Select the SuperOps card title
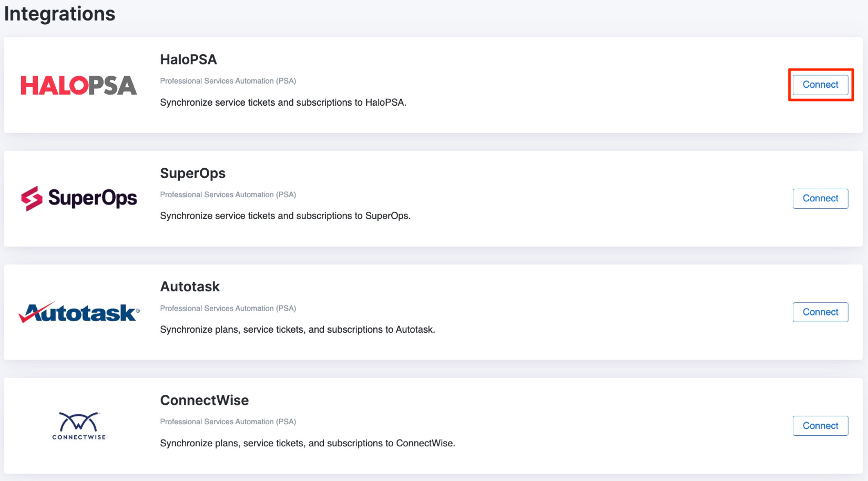The width and height of the screenshot is (868, 481). tap(192, 173)
